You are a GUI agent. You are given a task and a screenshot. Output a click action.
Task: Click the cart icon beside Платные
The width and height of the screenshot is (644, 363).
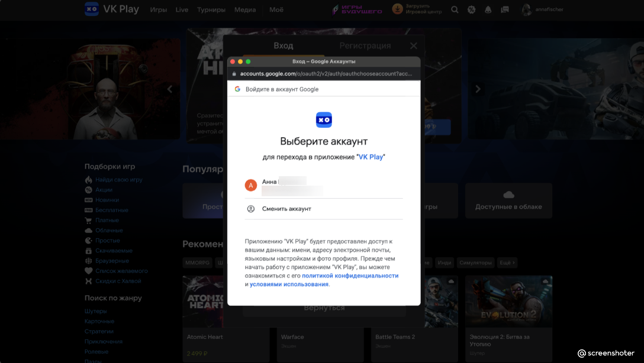(88, 221)
